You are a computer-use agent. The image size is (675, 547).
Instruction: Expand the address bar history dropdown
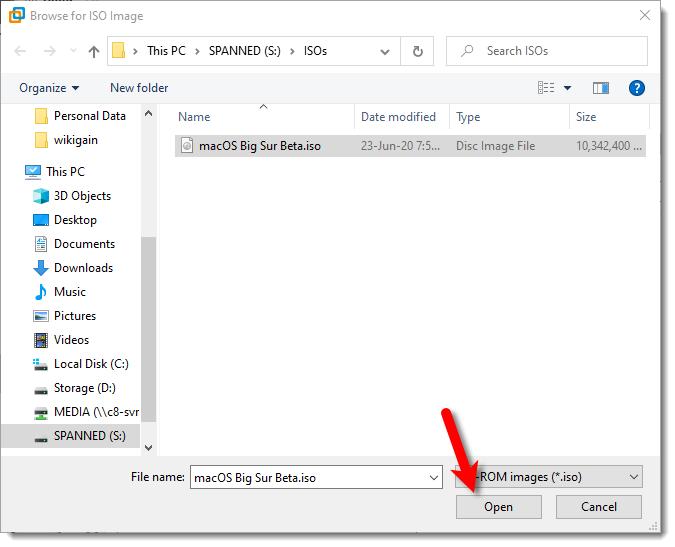click(x=384, y=52)
